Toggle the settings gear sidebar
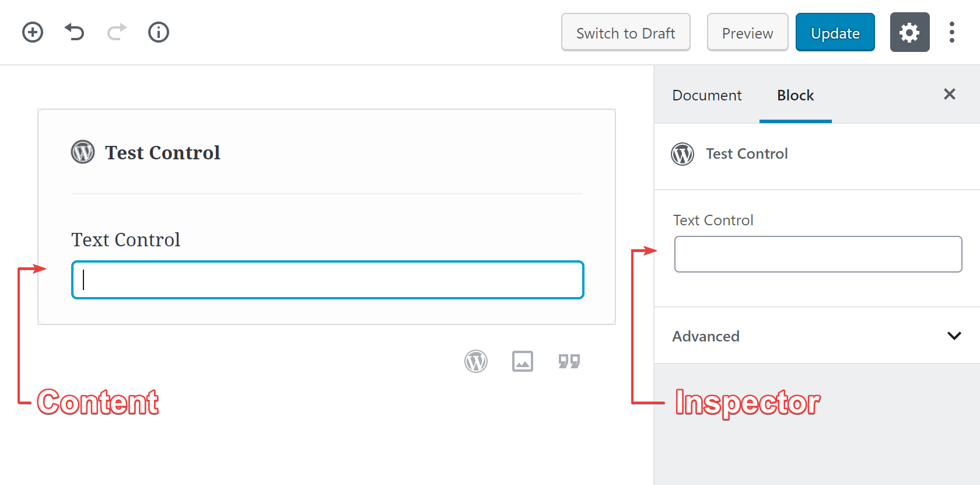 pyautogui.click(x=909, y=32)
